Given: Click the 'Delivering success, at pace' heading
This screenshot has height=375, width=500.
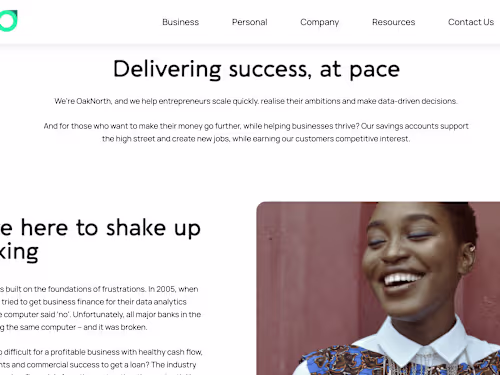Looking at the screenshot, I should coord(256,69).
